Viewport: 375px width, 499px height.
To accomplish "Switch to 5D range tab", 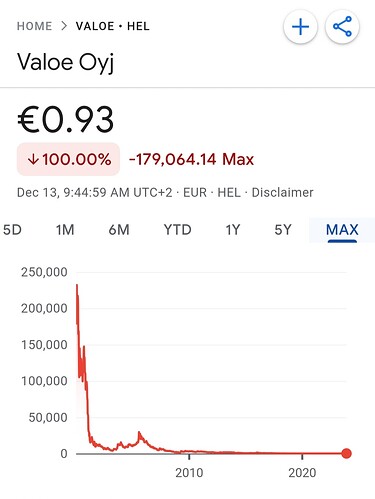I will tap(12, 230).
